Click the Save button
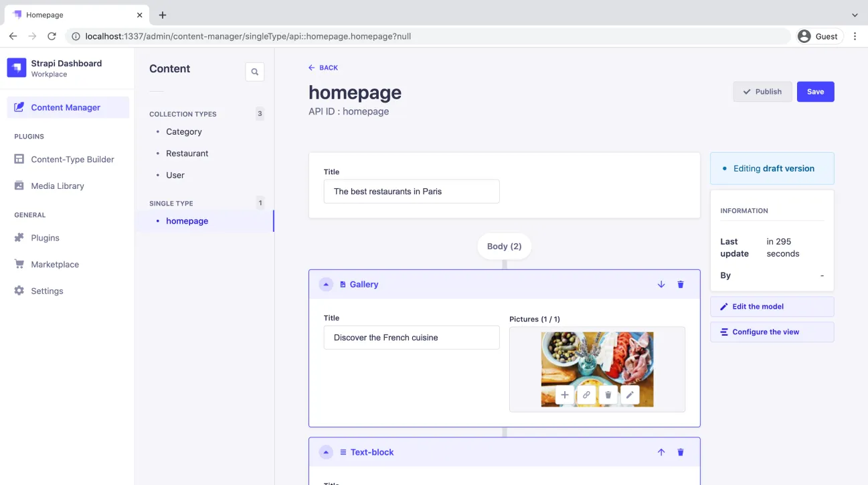 816,92
